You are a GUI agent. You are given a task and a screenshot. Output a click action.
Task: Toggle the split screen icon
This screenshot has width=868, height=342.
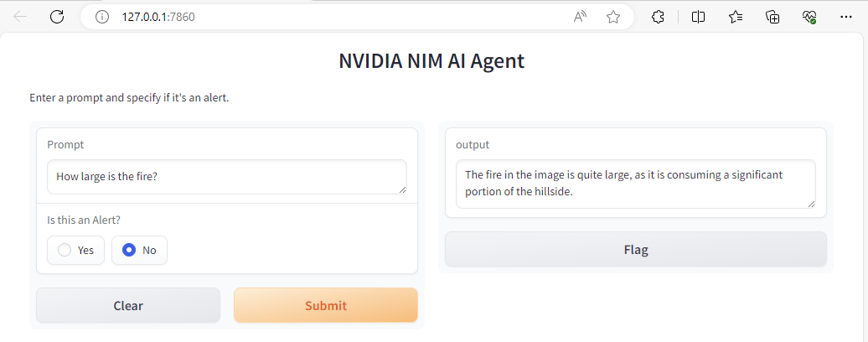coord(698,17)
